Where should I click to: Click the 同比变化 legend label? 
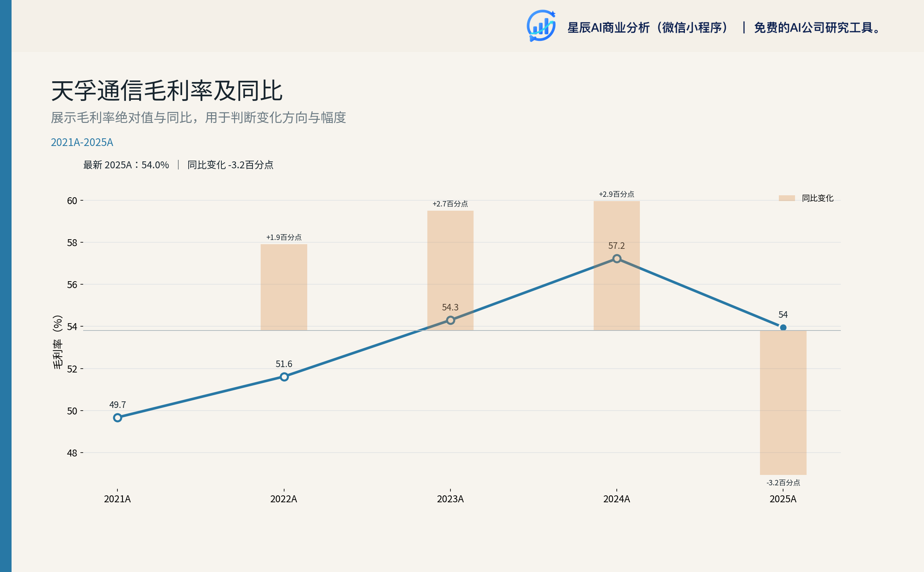817,198
